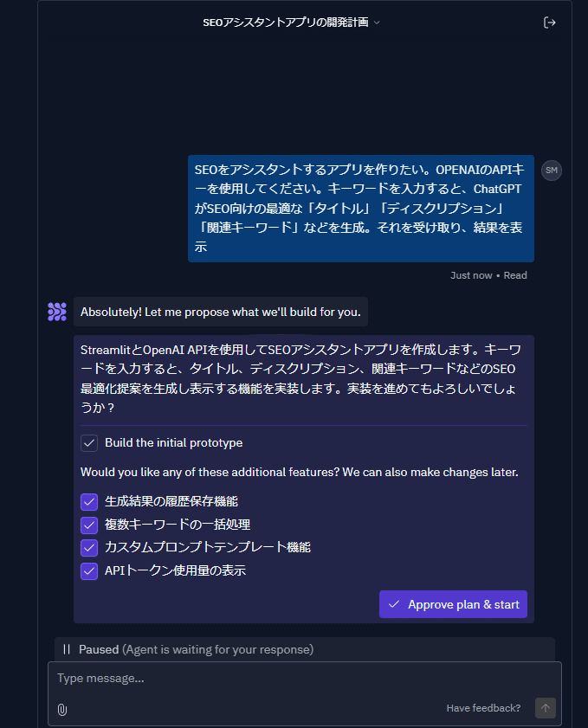Click the pause icon beside Paused
This screenshot has width=588, height=728.
pyautogui.click(x=68, y=648)
